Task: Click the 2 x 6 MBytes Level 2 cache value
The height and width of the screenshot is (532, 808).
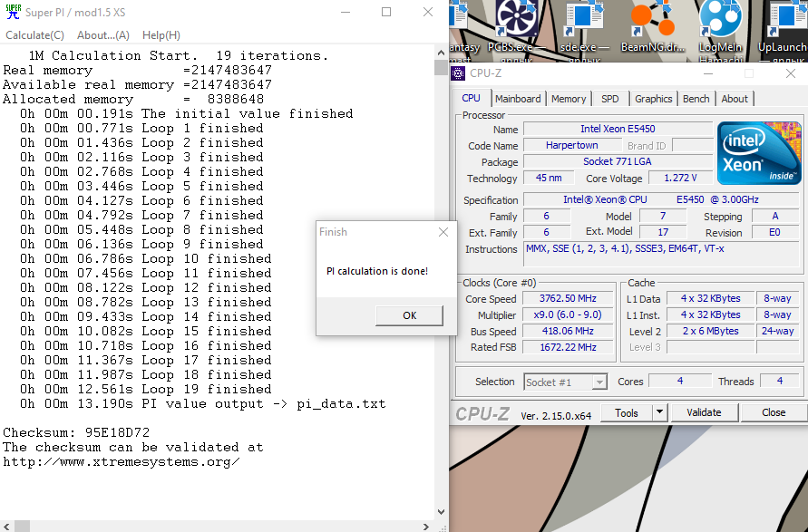Action: (711, 331)
